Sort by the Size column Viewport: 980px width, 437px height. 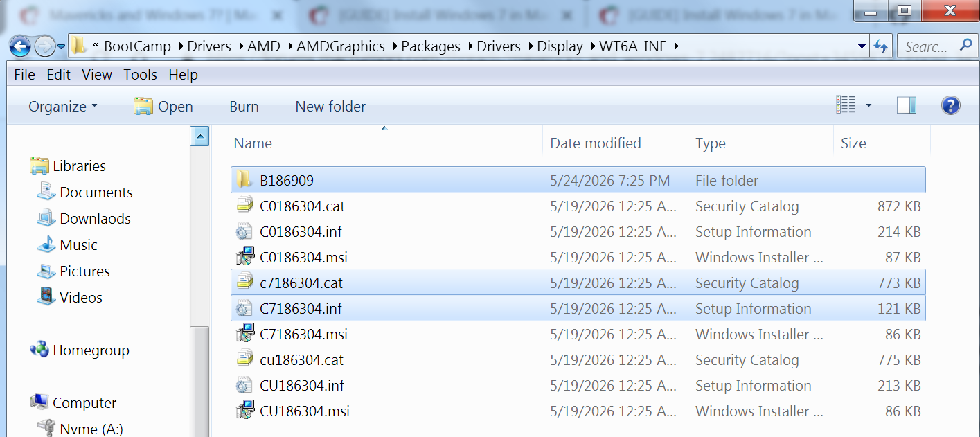point(853,143)
